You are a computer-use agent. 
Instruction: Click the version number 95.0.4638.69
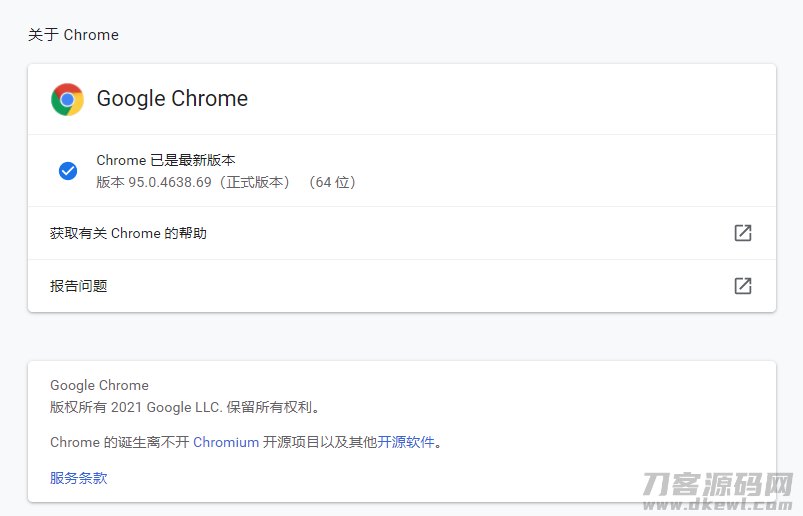[x=170, y=182]
